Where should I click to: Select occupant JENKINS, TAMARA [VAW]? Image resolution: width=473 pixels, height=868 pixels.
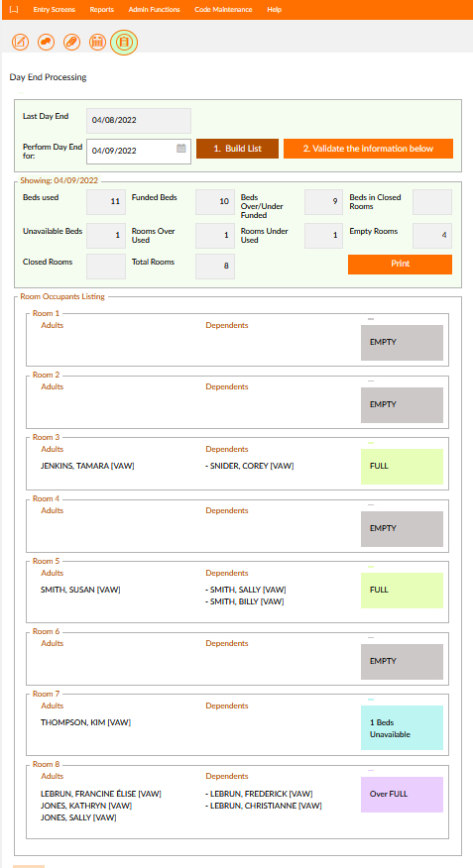point(87,466)
